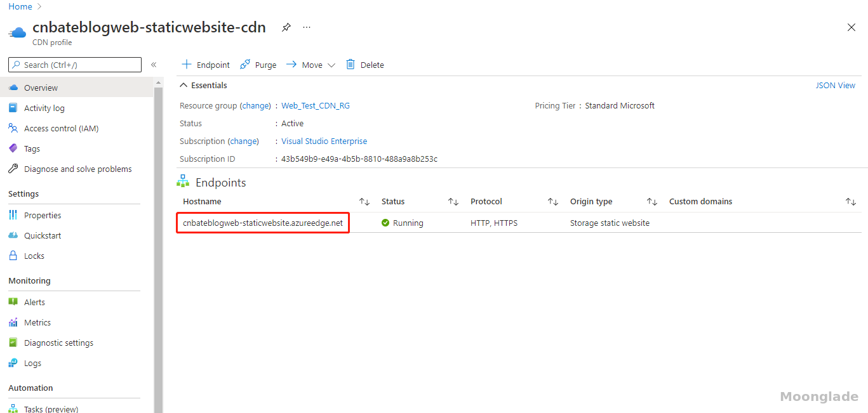Click the Tags icon
This screenshot has height=413, width=868.
pos(13,148)
